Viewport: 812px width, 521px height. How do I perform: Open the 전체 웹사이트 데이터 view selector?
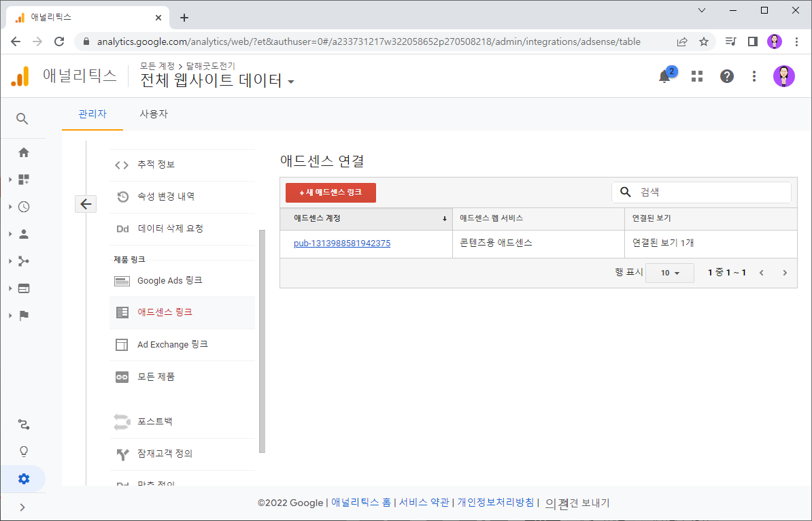coord(217,81)
